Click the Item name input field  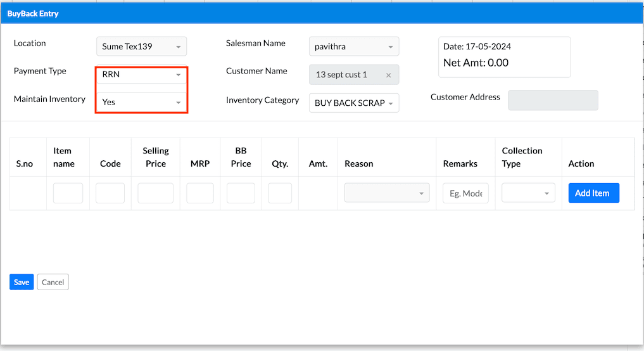(68, 193)
